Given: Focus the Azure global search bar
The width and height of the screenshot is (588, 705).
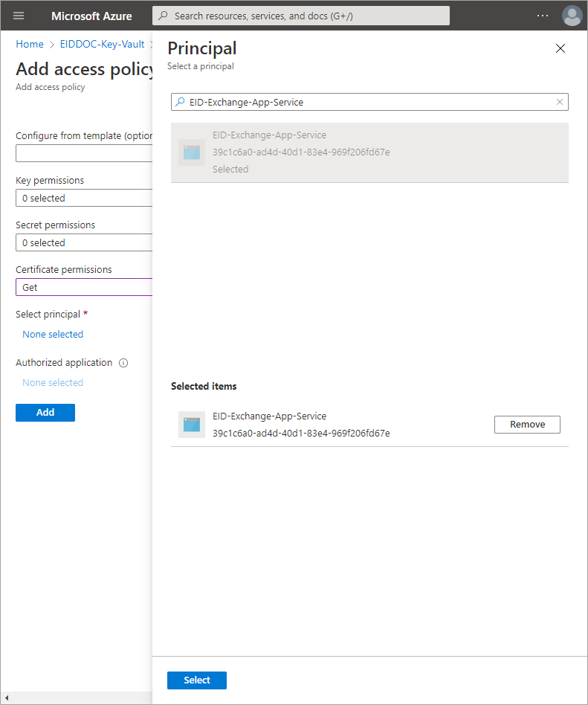Looking at the screenshot, I should tap(301, 16).
